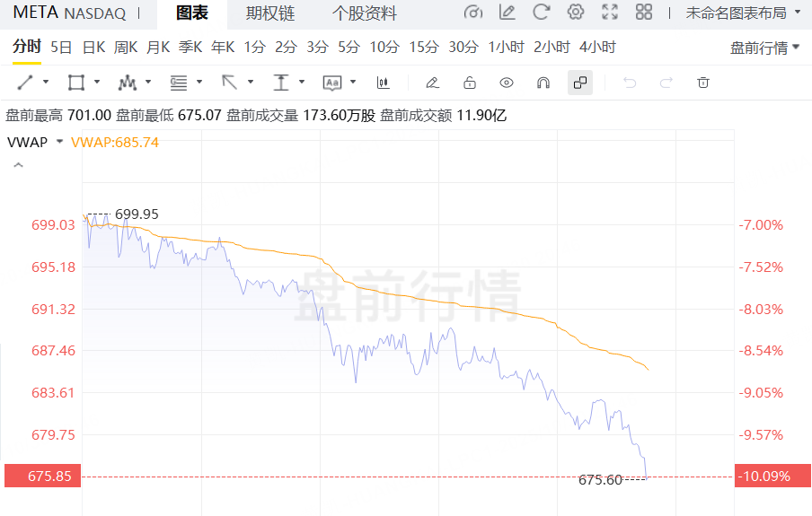
Task: Enter fullscreen chart mode
Action: click(x=610, y=13)
